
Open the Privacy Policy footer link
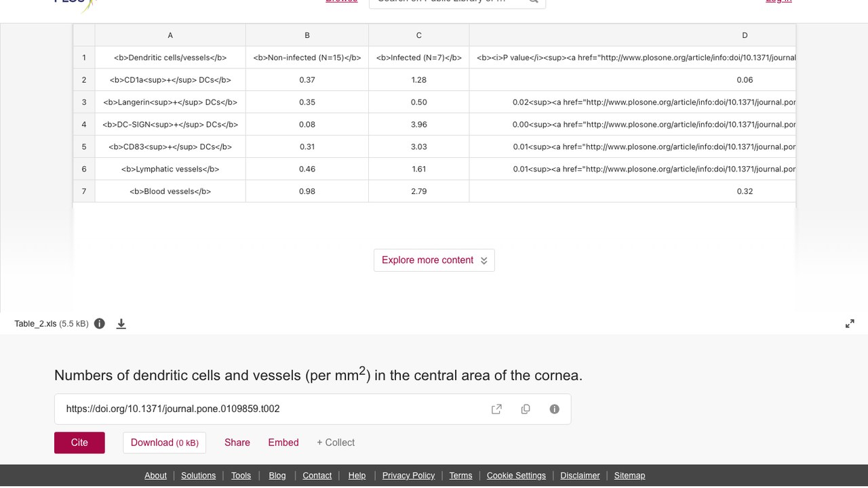tap(408, 476)
